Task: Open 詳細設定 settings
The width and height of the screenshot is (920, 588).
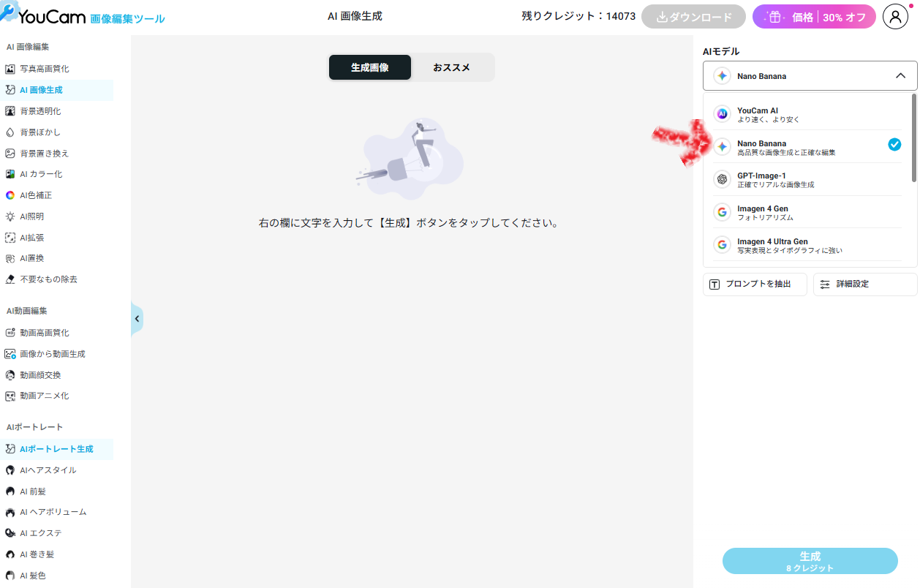Action: pos(865,284)
